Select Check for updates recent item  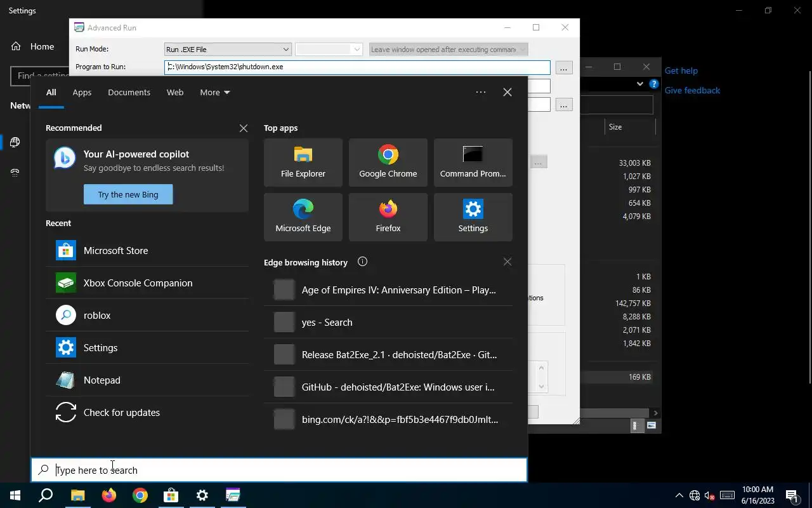[147, 412]
